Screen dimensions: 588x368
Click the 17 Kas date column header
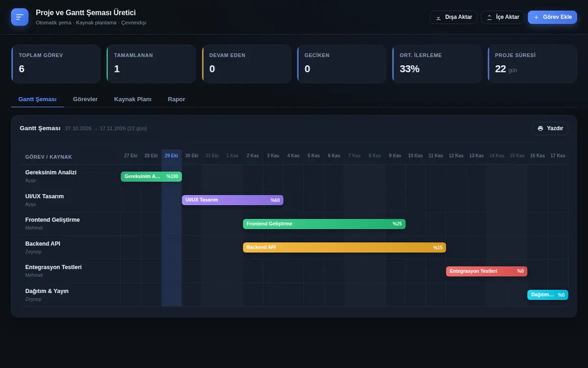tap(558, 156)
